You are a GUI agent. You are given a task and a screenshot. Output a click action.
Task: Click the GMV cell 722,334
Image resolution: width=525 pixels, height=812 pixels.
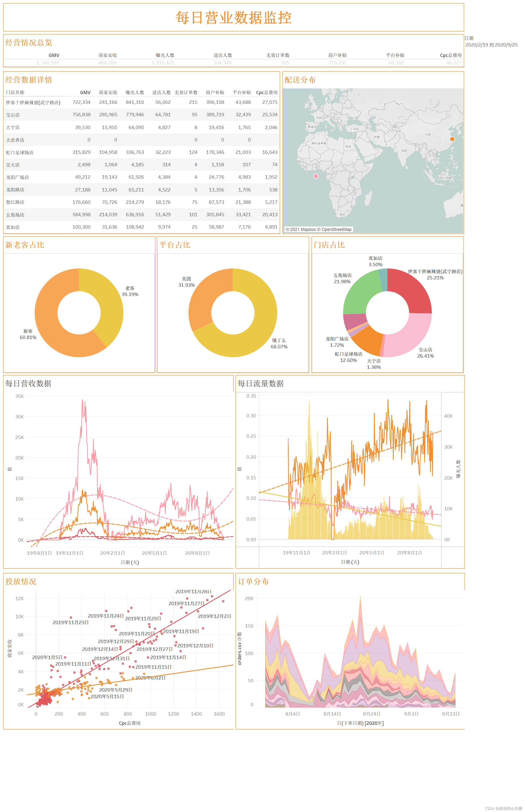(82, 102)
